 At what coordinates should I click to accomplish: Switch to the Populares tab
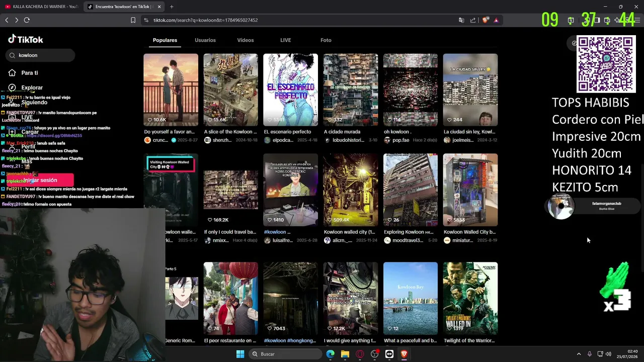pyautogui.click(x=165, y=40)
